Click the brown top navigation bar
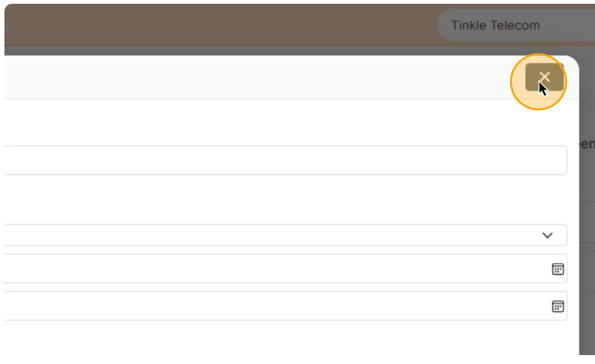 [x=222, y=25]
